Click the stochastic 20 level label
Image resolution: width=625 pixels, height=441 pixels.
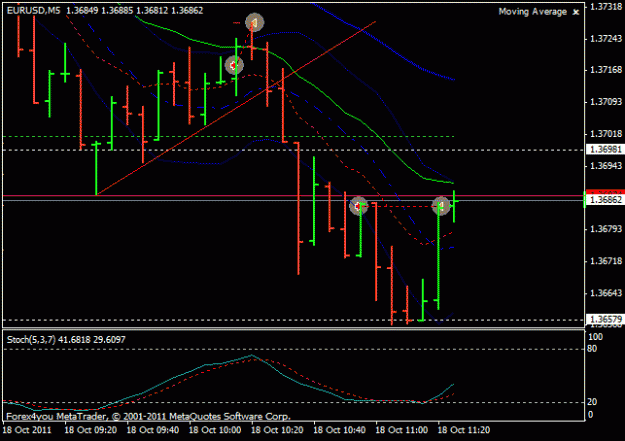tap(592, 402)
